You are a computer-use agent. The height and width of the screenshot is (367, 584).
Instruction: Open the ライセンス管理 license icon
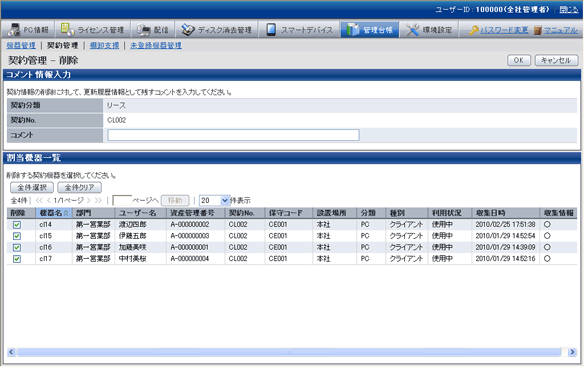(67, 29)
